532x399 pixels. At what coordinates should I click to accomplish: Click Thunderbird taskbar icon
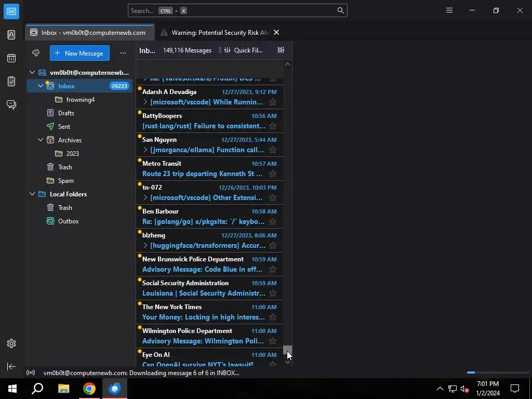tap(115, 389)
